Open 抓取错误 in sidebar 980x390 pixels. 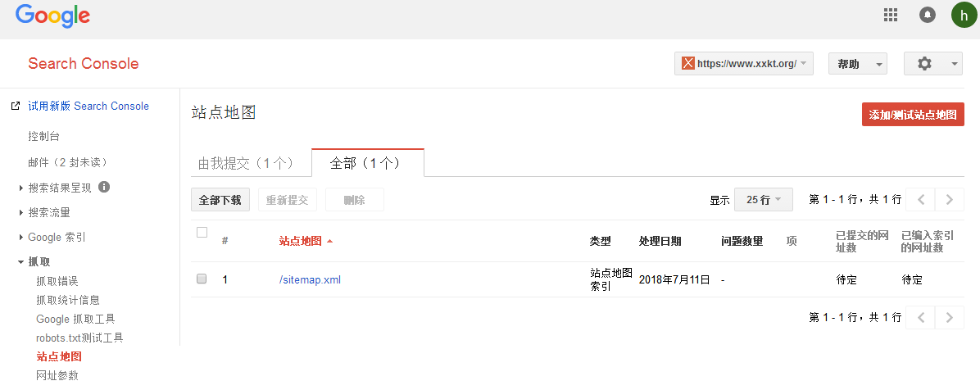[x=57, y=281]
